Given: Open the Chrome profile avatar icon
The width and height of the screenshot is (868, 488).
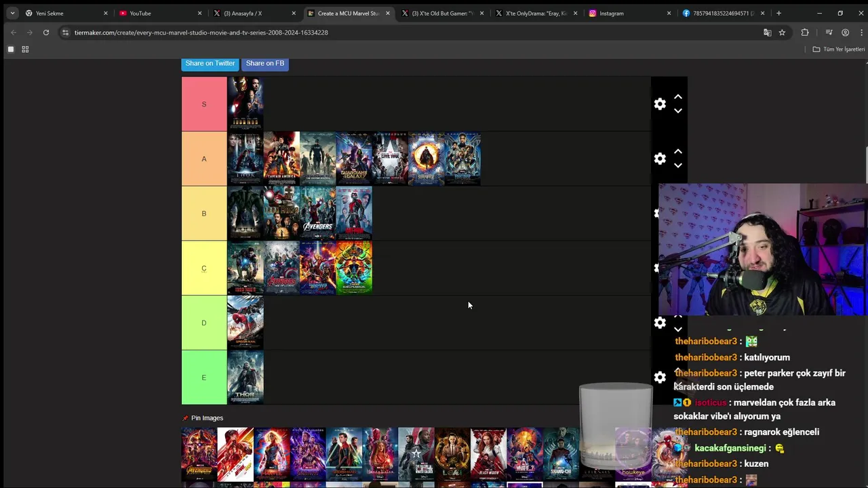Looking at the screenshot, I should (845, 33).
